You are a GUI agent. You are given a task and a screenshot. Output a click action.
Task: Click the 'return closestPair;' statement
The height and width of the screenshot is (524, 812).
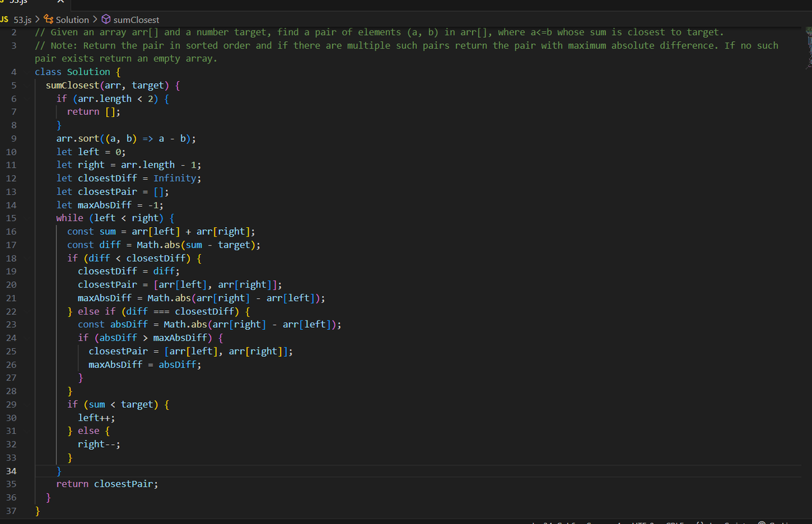(108, 484)
